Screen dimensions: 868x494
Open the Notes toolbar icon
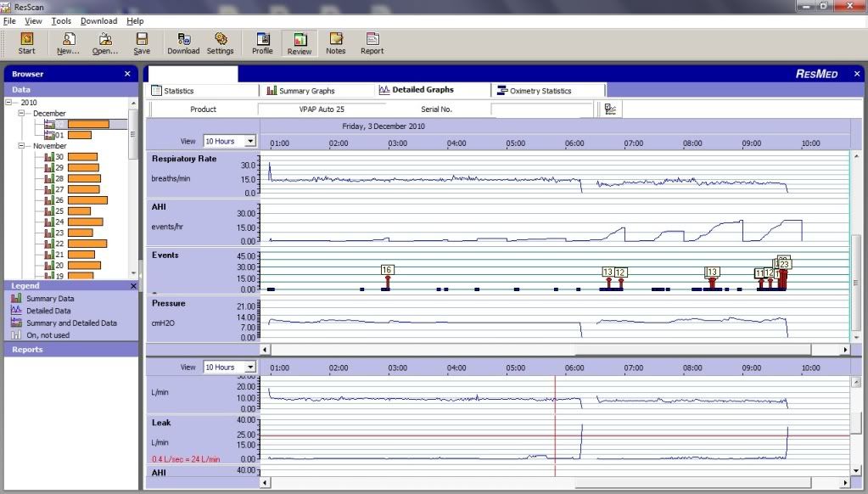coord(335,43)
